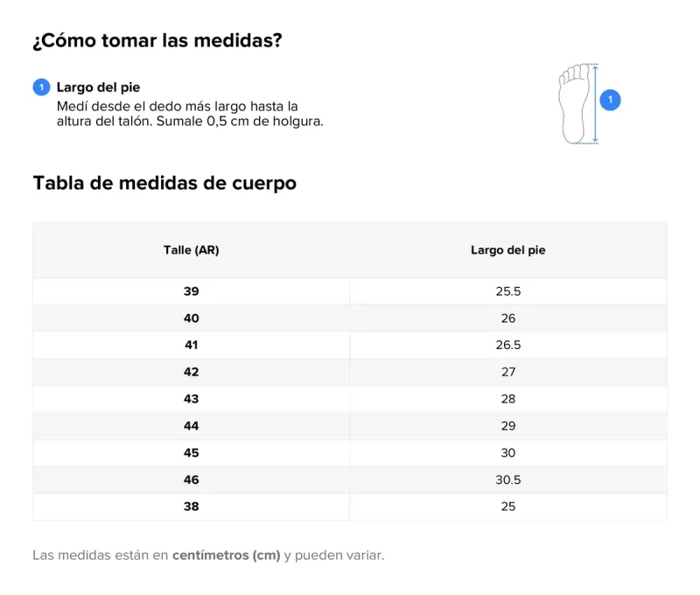Click the size 43 cell
700x595 pixels.
[x=191, y=399]
